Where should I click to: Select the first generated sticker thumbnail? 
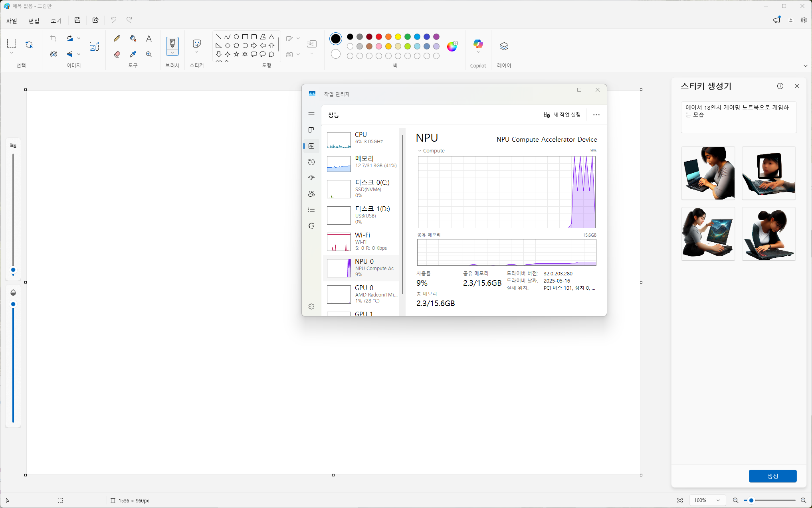pyautogui.click(x=708, y=173)
